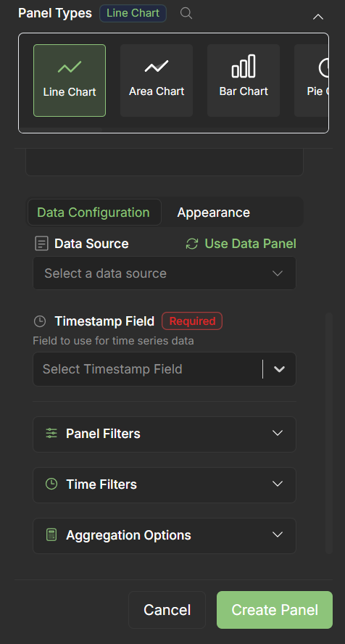This screenshot has height=644, width=345.
Task: Select the Bar Chart panel type card
Action: point(244,80)
